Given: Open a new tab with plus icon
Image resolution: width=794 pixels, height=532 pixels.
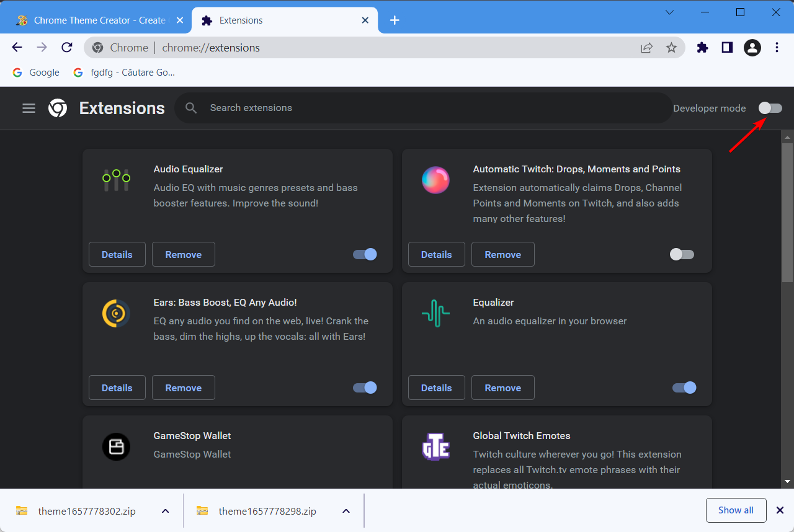Looking at the screenshot, I should [x=395, y=20].
